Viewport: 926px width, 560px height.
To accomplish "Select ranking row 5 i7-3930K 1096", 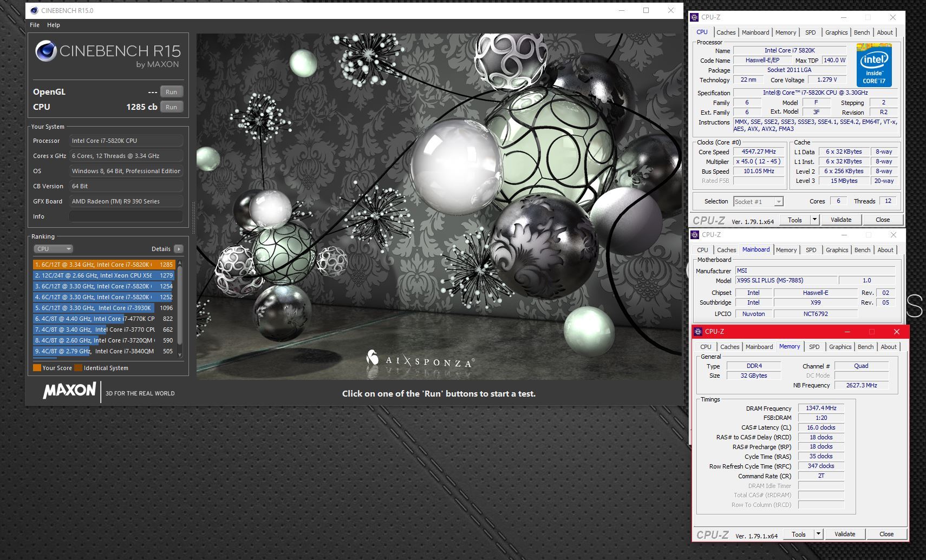I will pyautogui.click(x=104, y=308).
